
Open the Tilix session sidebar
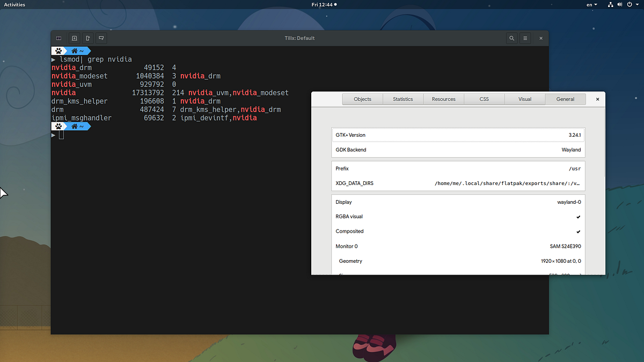click(x=58, y=38)
